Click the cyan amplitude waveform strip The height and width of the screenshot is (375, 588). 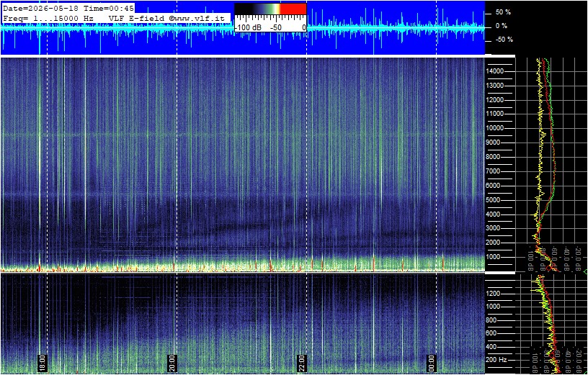click(x=243, y=28)
